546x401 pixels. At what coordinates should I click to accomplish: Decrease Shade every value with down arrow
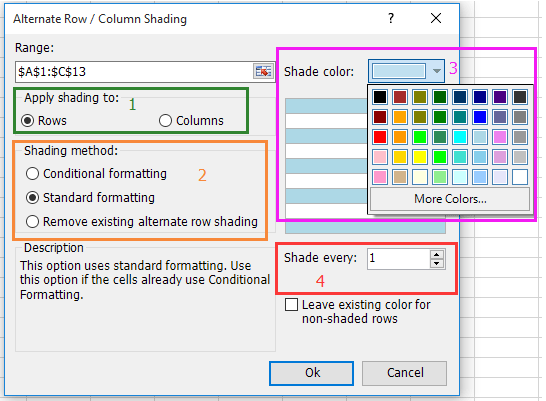(x=437, y=264)
